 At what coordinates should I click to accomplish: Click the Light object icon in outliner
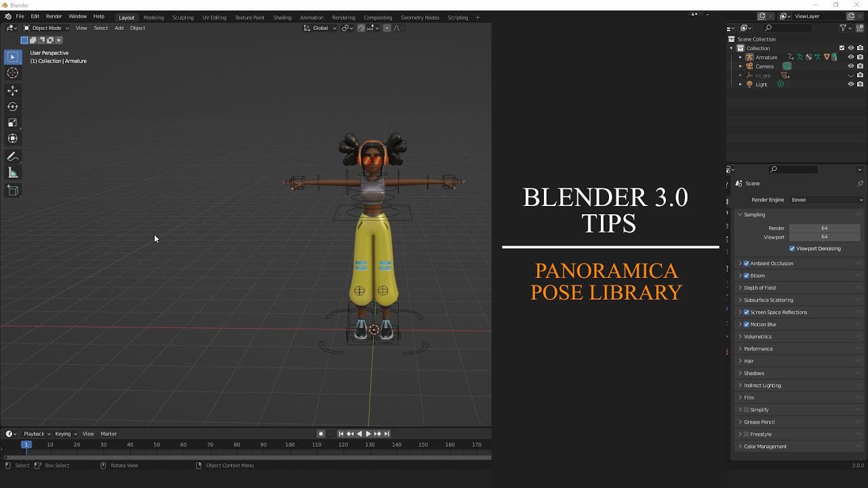(749, 85)
